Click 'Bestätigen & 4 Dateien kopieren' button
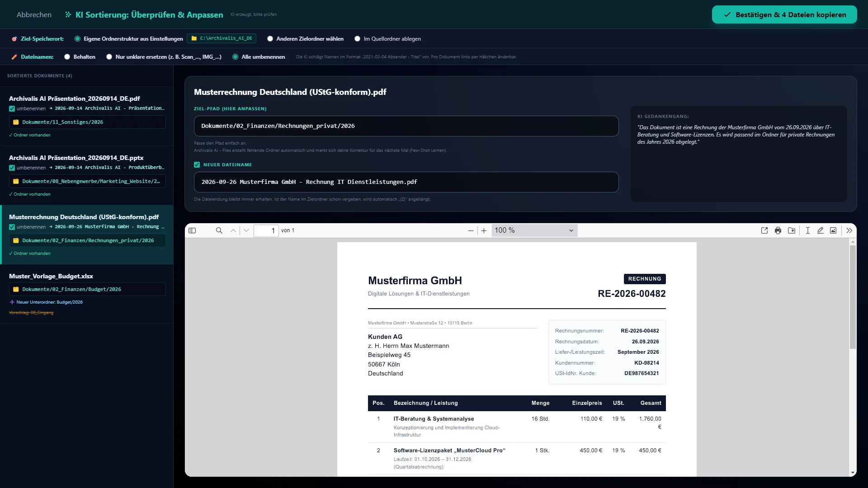 [x=784, y=14]
